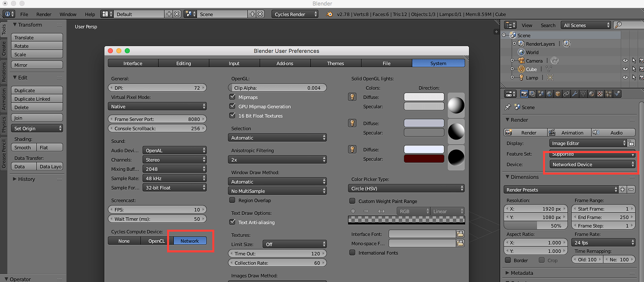This screenshot has height=282, width=644.
Task: Open the Scene properties tab icon
Action: (x=541, y=94)
